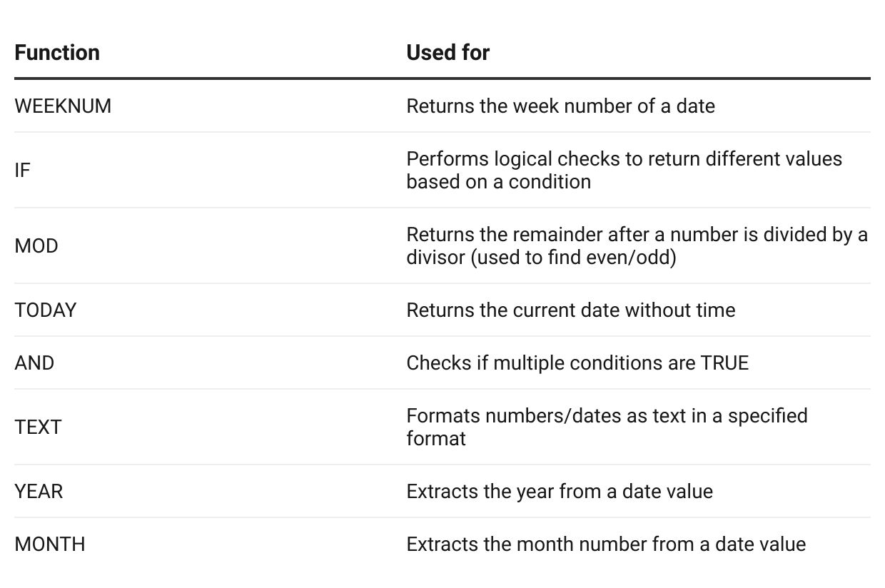Select the TODAY function cell
The height and width of the screenshot is (588, 885).
point(46,310)
